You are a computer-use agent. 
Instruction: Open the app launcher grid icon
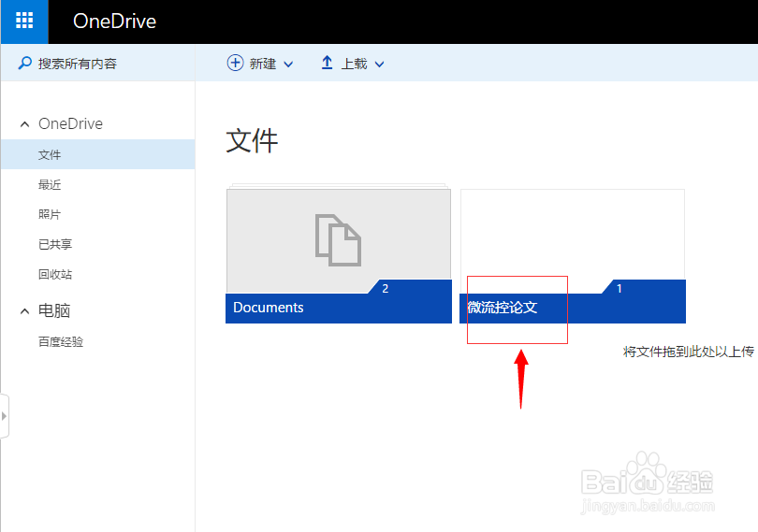point(24,21)
